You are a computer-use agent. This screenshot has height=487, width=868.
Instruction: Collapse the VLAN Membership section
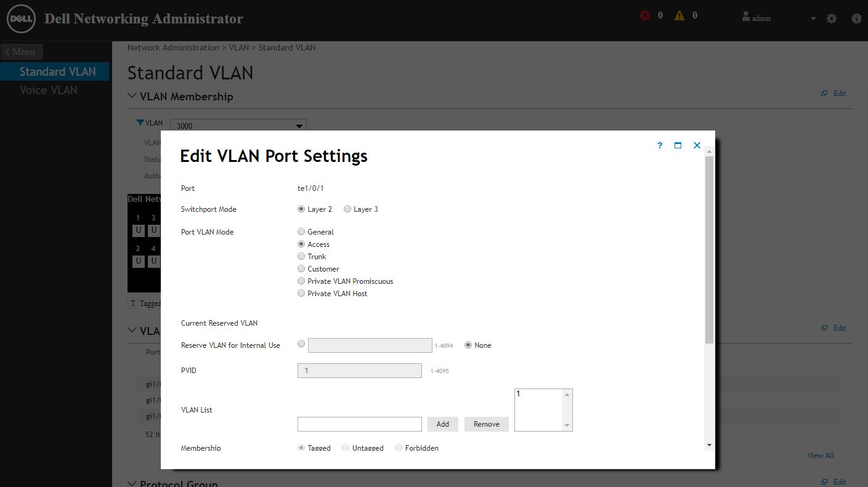click(x=132, y=95)
